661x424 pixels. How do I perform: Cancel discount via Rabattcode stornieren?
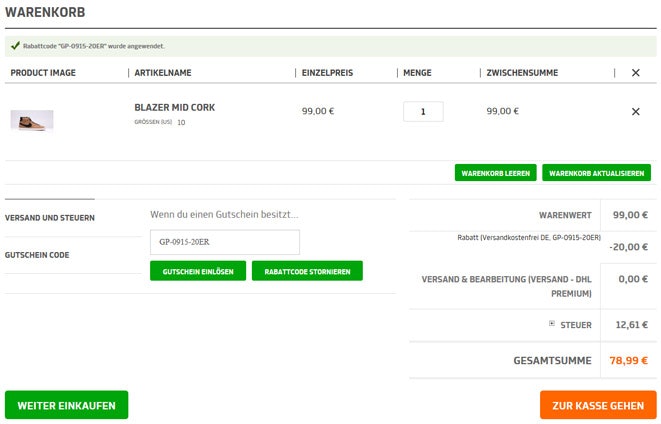click(x=307, y=271)
